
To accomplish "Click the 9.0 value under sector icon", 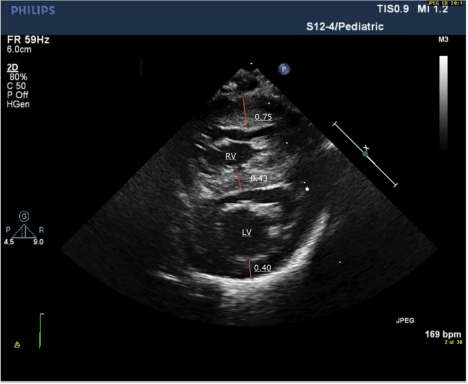I will click(x=38, y=242).
